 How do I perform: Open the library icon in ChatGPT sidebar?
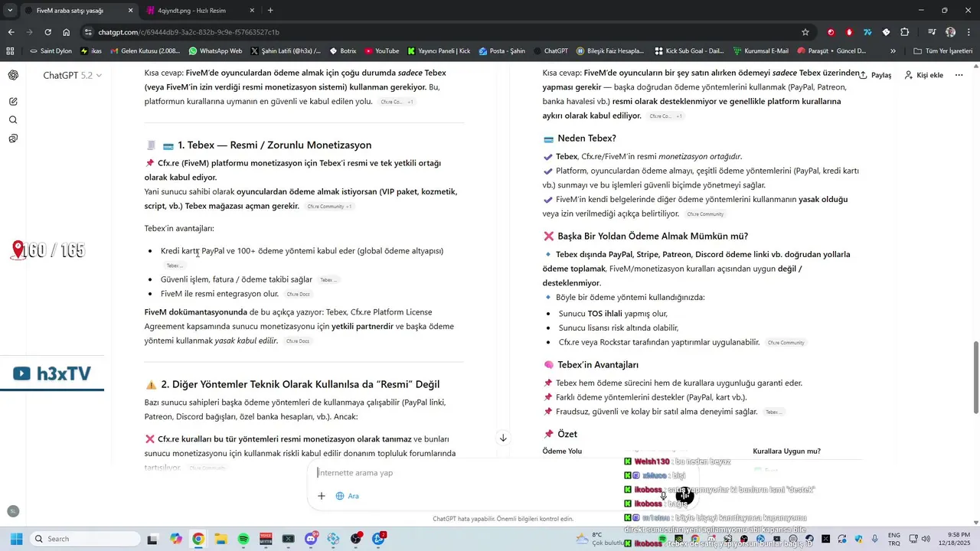pyautogui.click(x=13, y=139)
